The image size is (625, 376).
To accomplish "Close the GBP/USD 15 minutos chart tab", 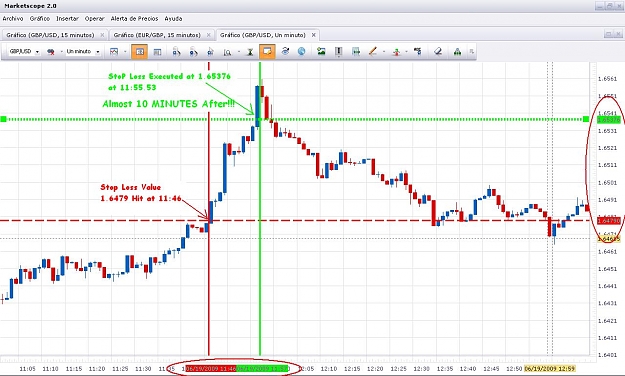I will pos(102,35).
